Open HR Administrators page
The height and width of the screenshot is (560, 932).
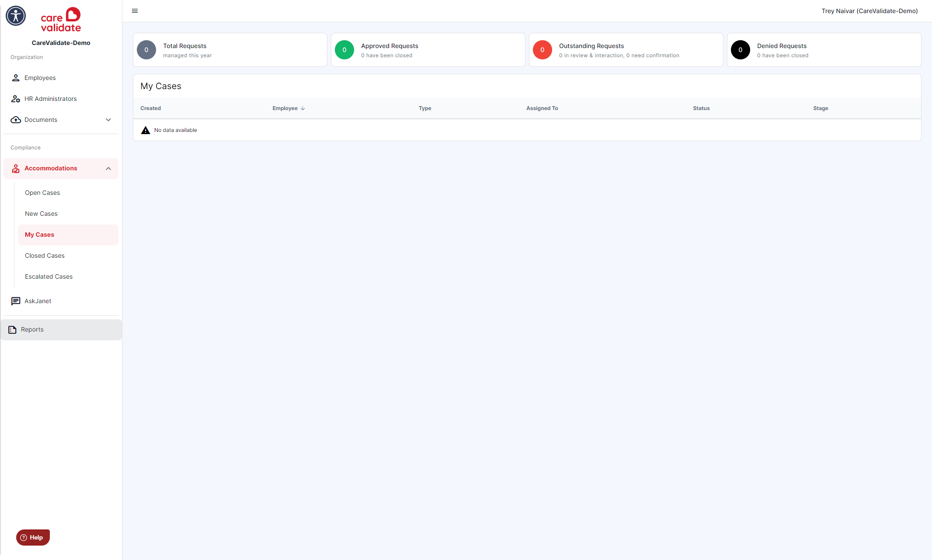pos(61,99)
